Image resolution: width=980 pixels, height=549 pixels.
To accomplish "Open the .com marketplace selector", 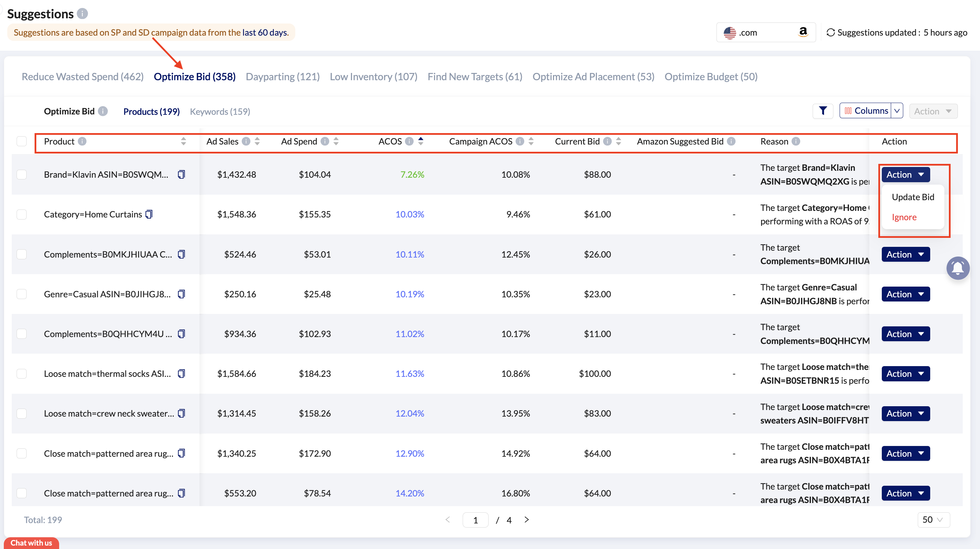I will point(766,33).
